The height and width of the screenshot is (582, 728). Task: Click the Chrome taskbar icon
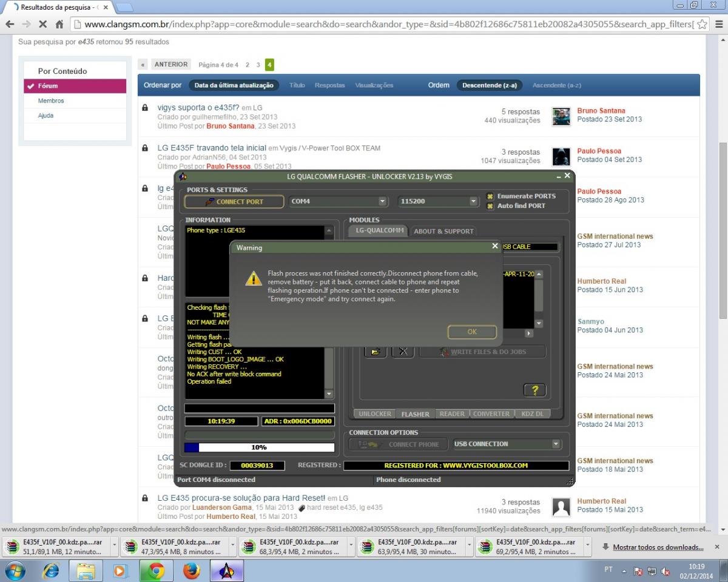(157, 571)
